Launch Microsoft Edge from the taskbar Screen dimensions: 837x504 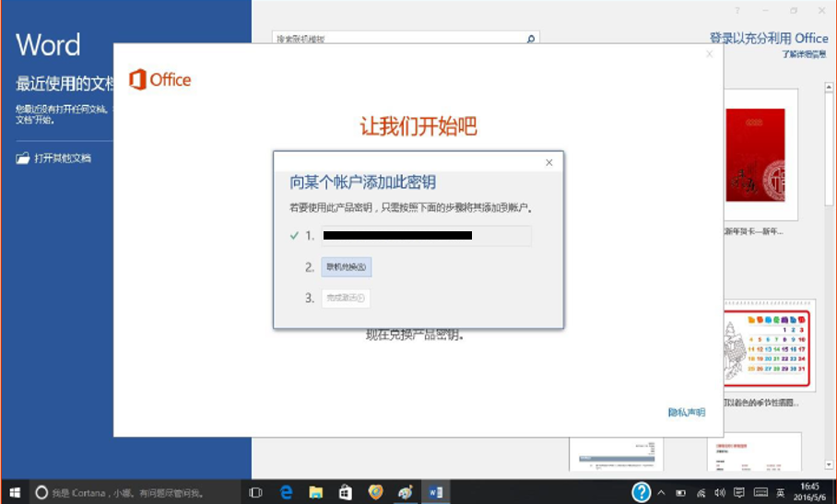pos(286,492)
